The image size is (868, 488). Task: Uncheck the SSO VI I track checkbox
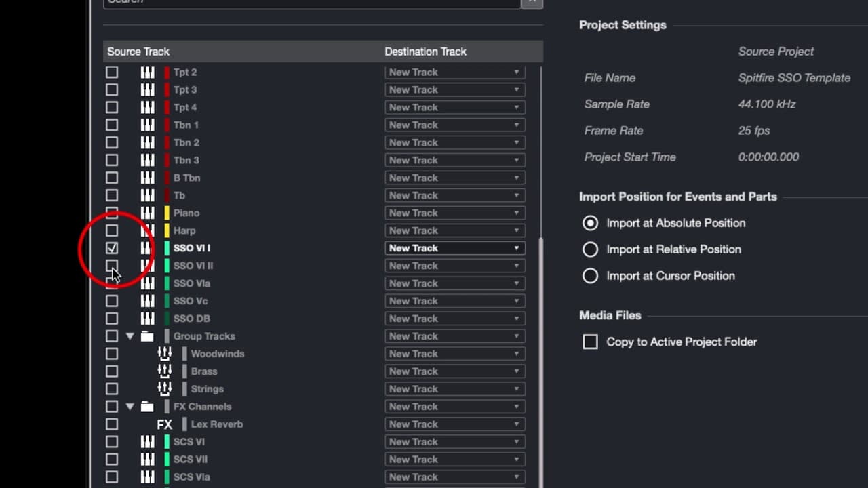click(x=112, y=248)
